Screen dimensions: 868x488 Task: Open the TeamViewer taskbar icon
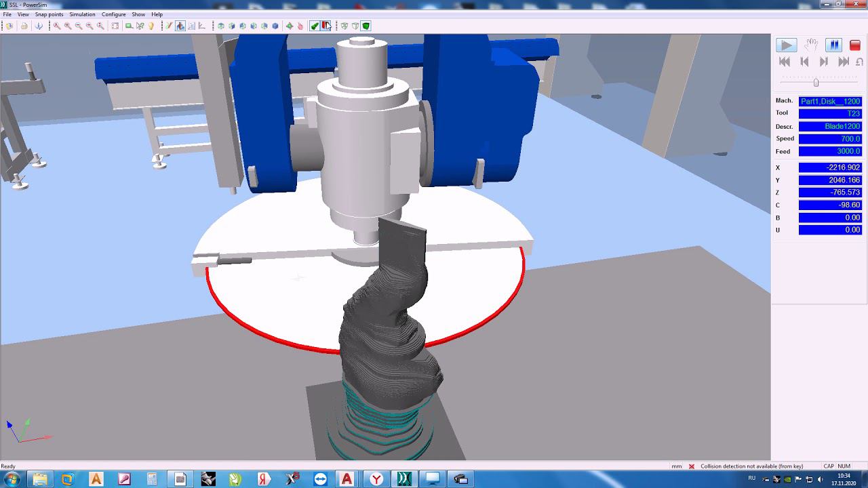pyautogui.click(x=320, y=479)
